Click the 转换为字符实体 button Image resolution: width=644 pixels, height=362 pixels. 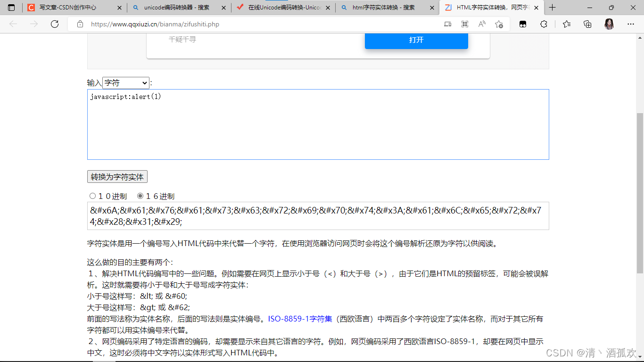[x=117, y=177]
